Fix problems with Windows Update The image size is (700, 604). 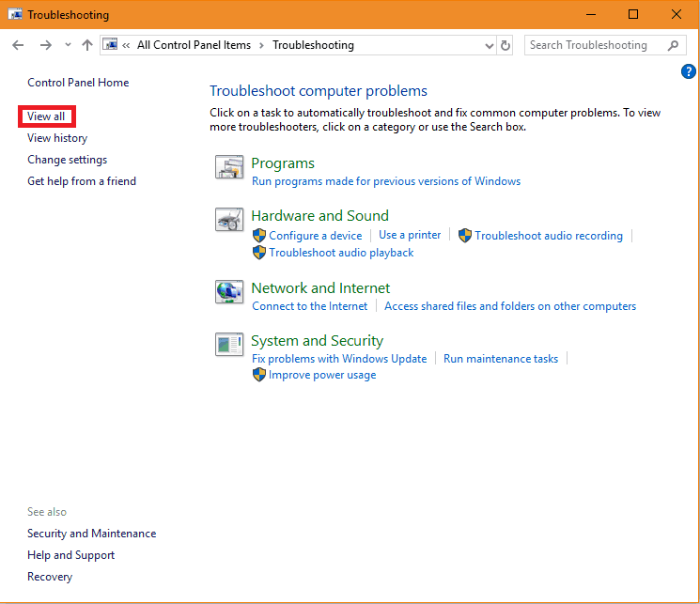point(339,359)
